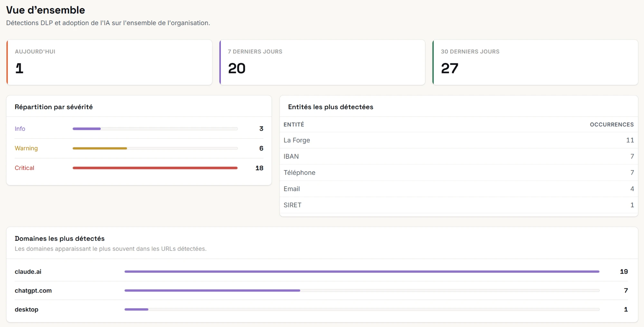Click the claude.ai usage bar
644x327 pixels.
tap(362, 272)
